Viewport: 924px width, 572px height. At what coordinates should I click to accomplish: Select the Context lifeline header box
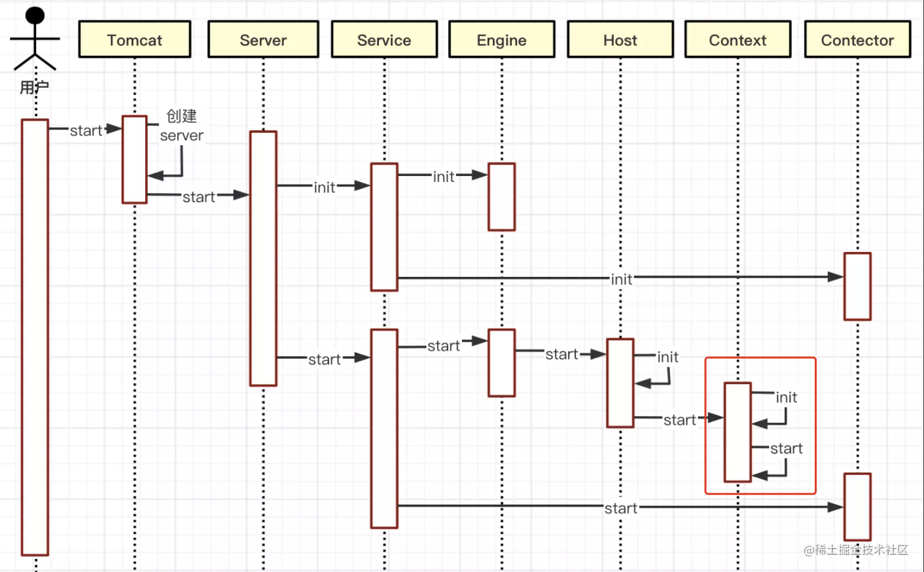737,39
